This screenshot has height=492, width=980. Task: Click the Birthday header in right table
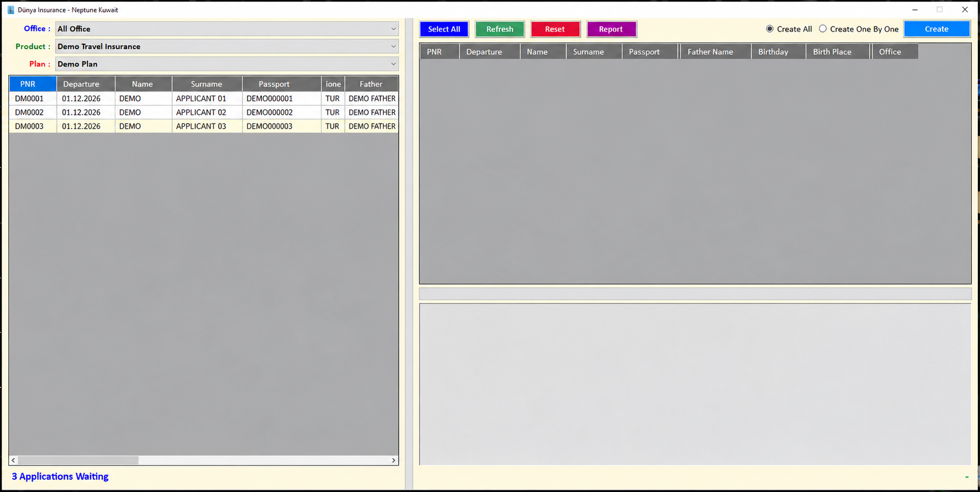click(778, 52)
